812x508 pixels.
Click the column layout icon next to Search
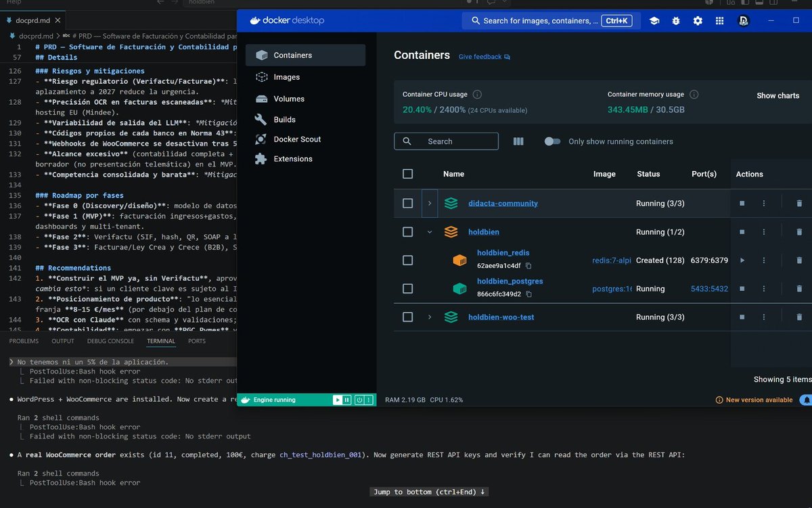(518, 141)
